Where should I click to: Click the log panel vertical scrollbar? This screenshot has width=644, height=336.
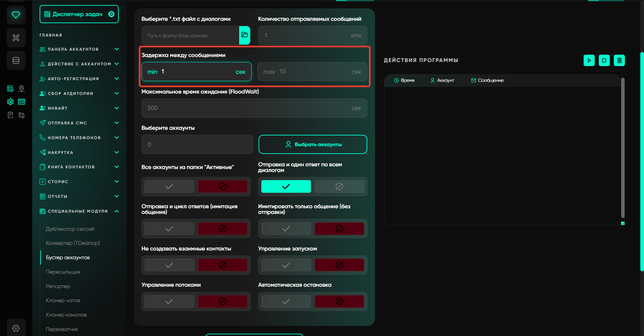[623, 148]
